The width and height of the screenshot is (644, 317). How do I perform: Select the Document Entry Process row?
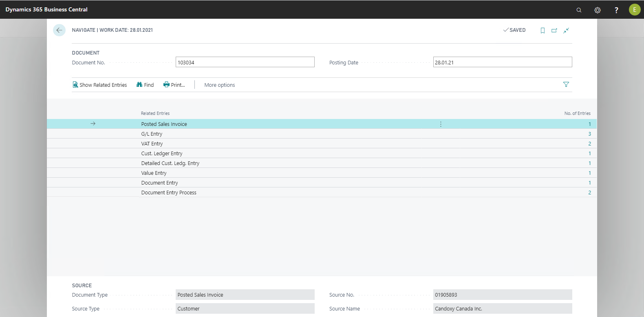pos(169,193)
